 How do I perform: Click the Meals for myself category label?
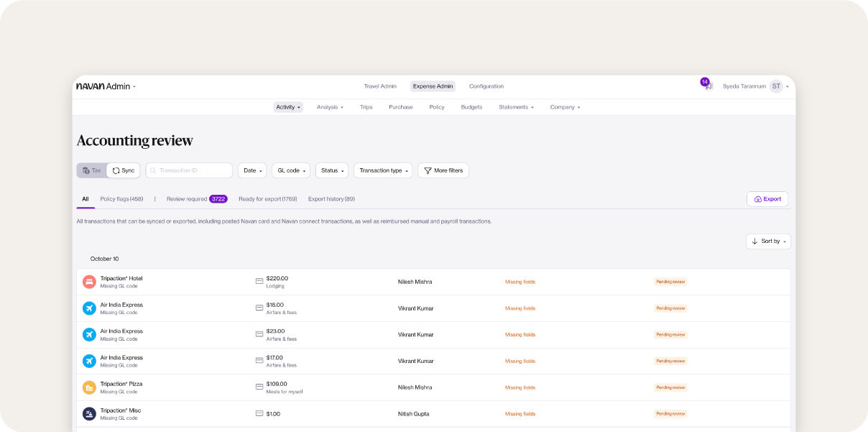tap(285, 392)
